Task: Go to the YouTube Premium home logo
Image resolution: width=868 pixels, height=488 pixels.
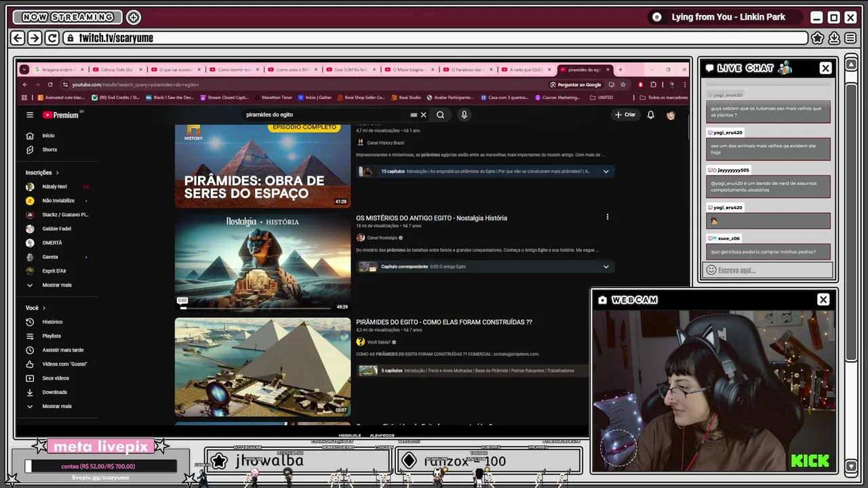Action: coord(62,115)
